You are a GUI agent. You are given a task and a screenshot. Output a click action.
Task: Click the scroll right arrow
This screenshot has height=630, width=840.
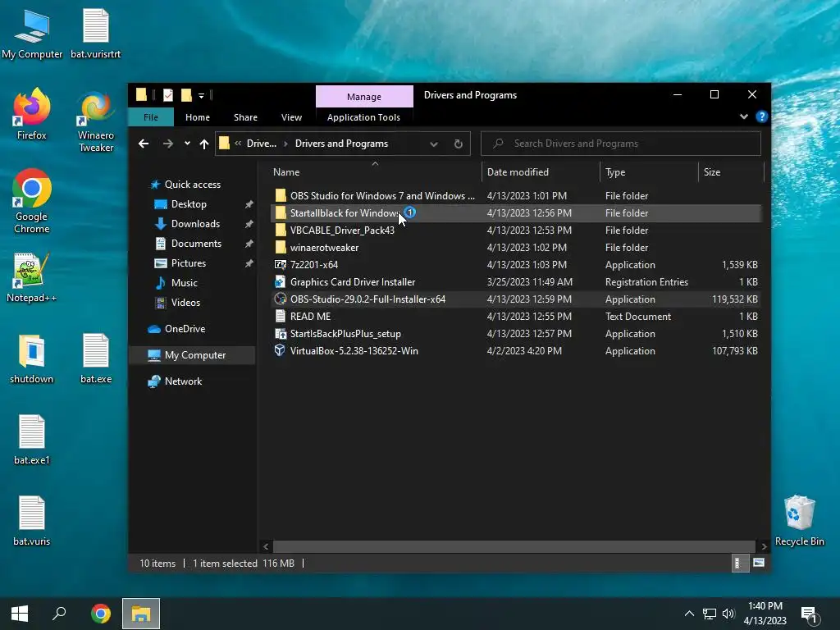(764, 546)
